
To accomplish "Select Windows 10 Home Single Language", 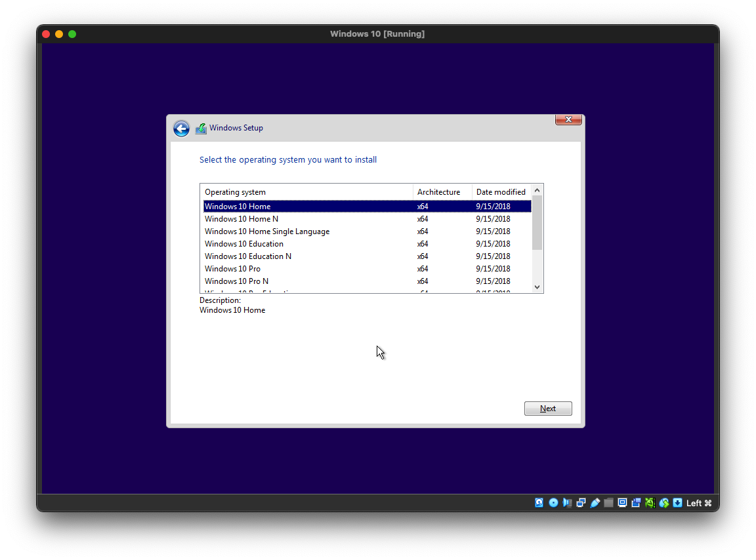I will pos(267,231).
